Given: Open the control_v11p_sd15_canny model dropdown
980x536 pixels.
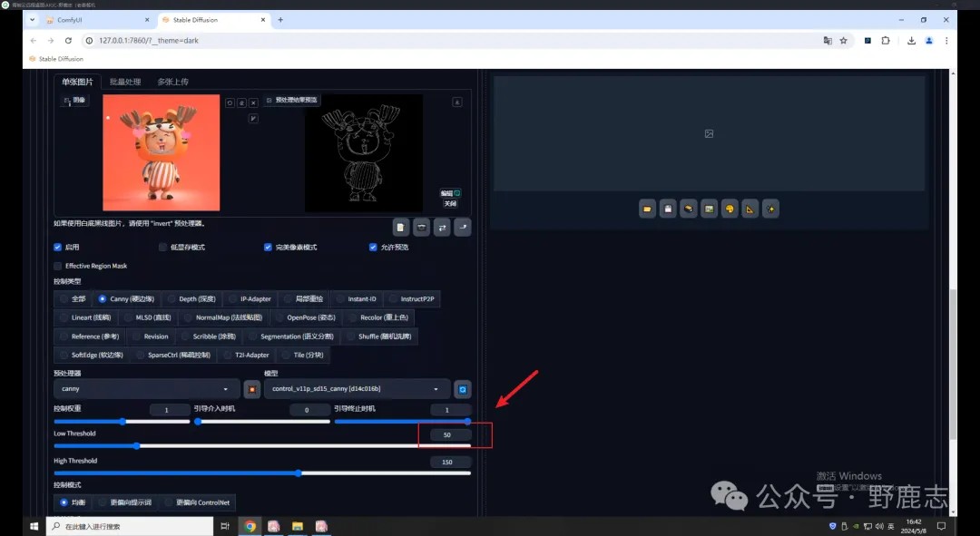Looking at the screenshot, I should point(357,389).
